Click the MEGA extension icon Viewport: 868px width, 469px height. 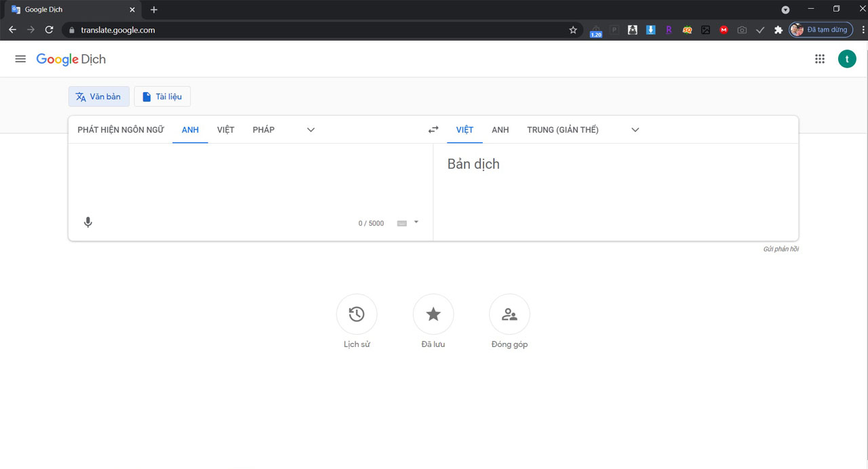pos(723,30)
